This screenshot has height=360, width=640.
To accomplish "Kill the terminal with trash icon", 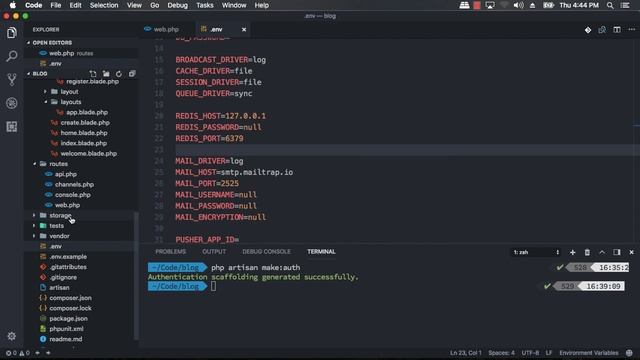I will (x=587, y=252).
